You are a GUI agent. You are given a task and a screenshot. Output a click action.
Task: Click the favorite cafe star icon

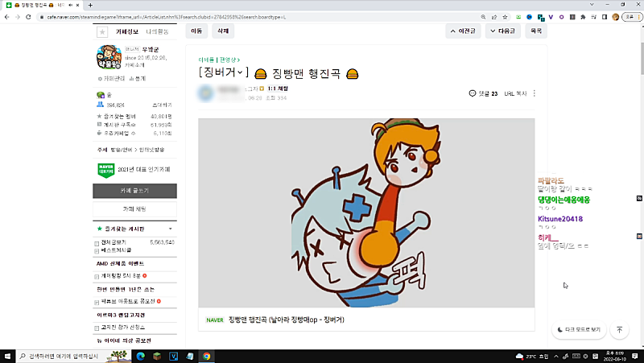coord(102,31)
